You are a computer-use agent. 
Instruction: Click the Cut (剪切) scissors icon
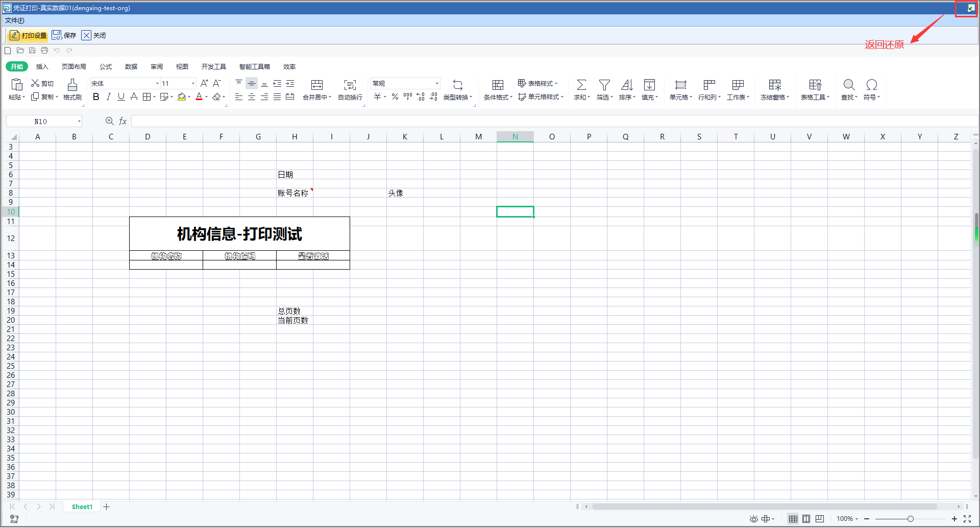[35, 83]
